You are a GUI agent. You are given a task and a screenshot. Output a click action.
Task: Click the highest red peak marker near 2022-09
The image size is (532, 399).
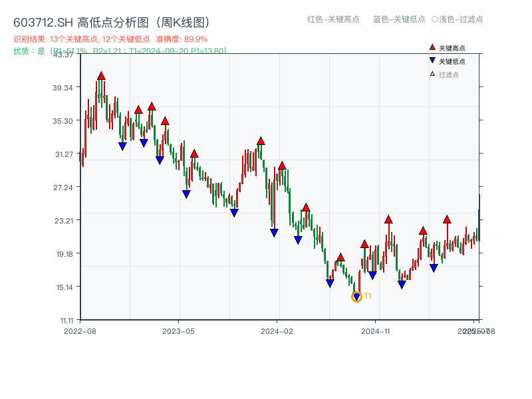100,76
